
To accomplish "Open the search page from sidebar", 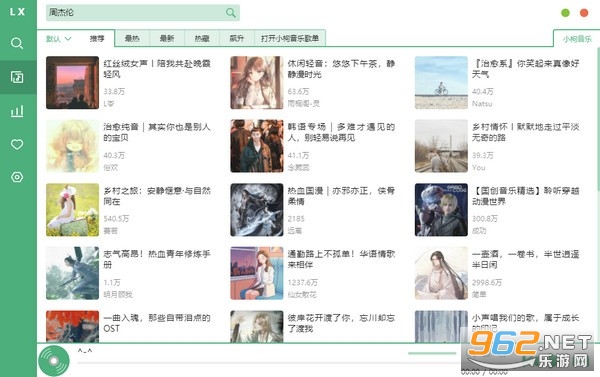I will [x=17, y=43].
